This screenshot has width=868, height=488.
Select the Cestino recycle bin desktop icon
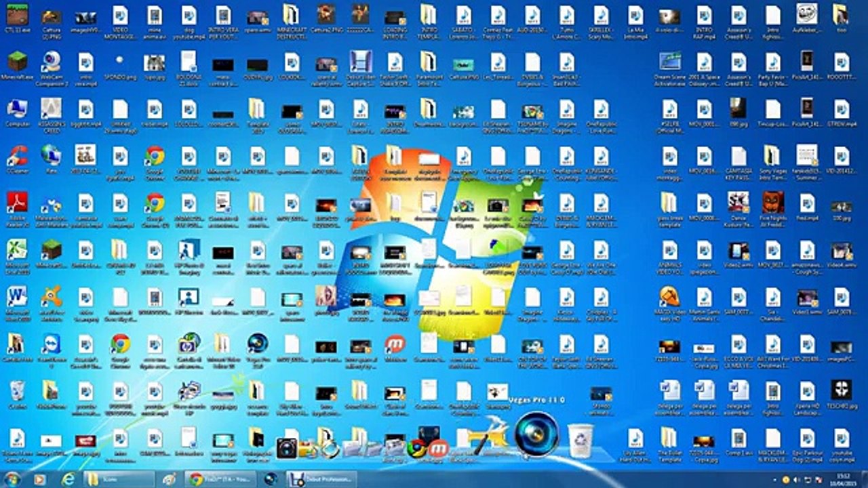[17, 395]
